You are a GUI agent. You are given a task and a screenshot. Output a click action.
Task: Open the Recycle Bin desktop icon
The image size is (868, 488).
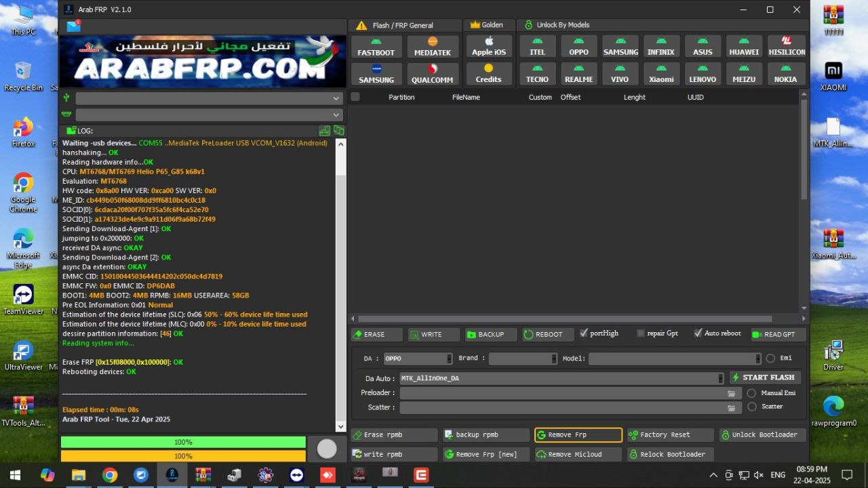point(23,77)
